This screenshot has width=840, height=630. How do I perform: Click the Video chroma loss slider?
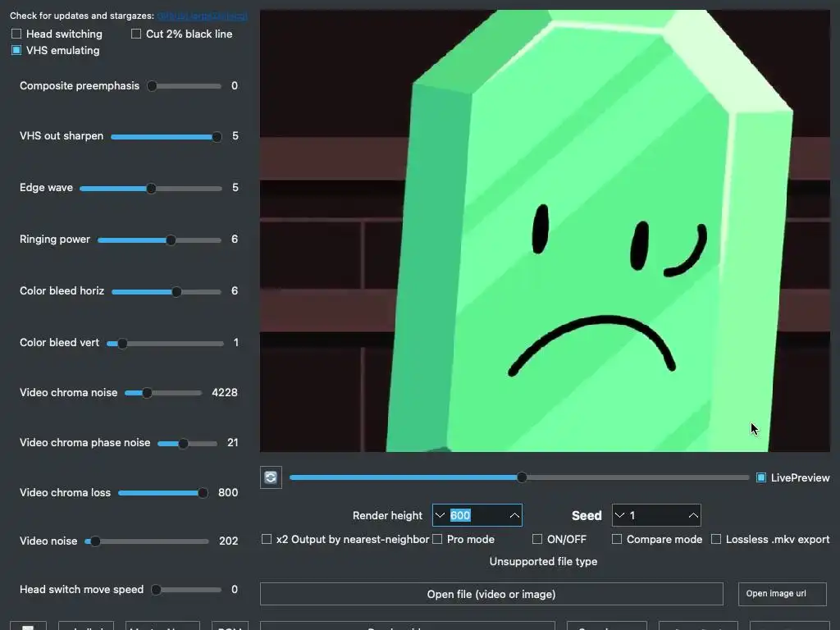tap(163, 493)
